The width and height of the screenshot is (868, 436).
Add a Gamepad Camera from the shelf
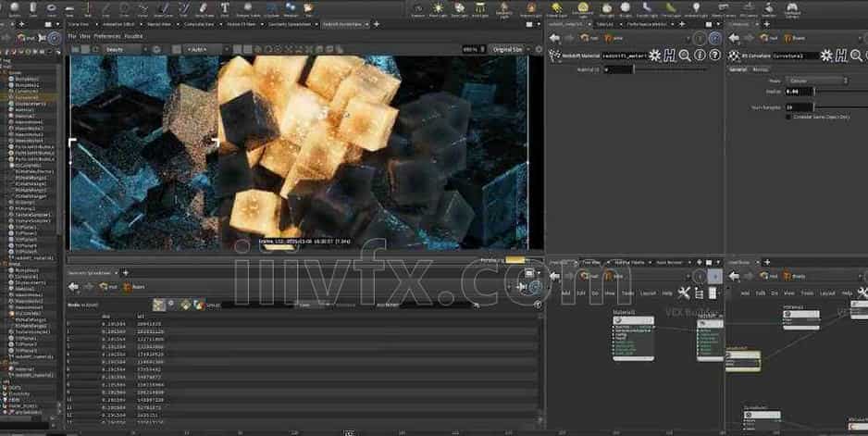[x=793, y=9]
